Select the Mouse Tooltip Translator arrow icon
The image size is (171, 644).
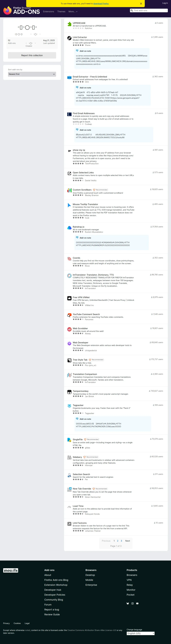(x=69, y=205)
